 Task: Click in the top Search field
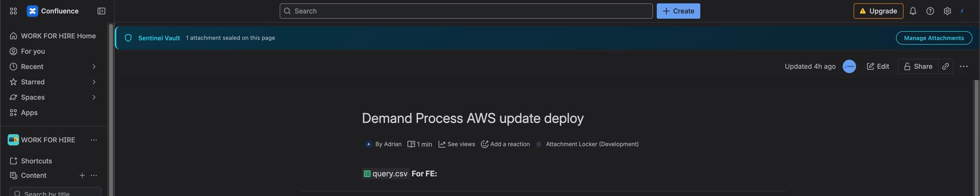click(466, 11)
